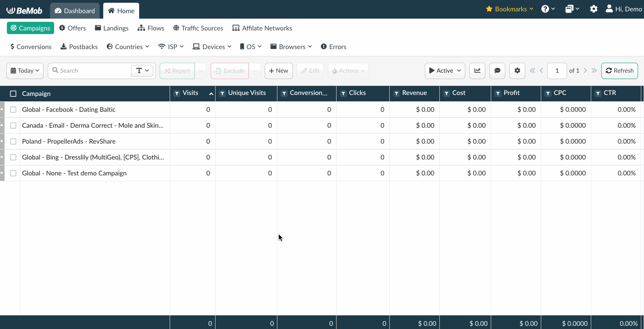Expand the OS dropdown
Screen dimensions: 644x329
(251, 47)
